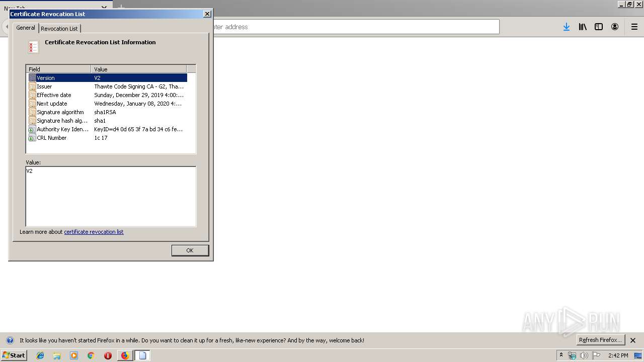Click inside the Value details text box
Screen dimensions: 644x362
tap(111, 197)
